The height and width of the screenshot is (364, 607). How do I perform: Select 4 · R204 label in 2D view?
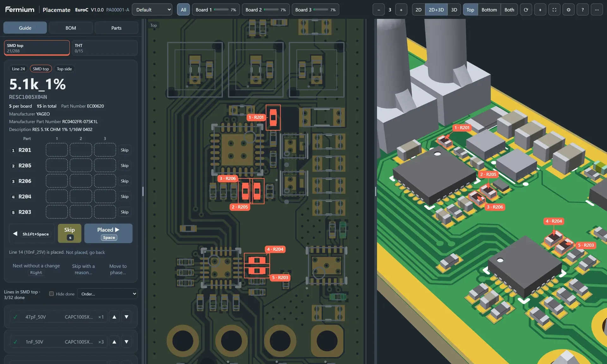tap(275, 249)
